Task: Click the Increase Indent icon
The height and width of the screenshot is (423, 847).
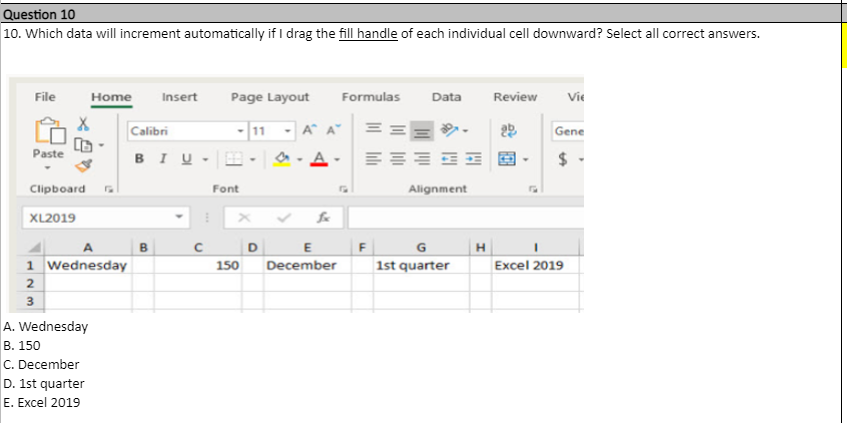Action: [x=474, y=159]
